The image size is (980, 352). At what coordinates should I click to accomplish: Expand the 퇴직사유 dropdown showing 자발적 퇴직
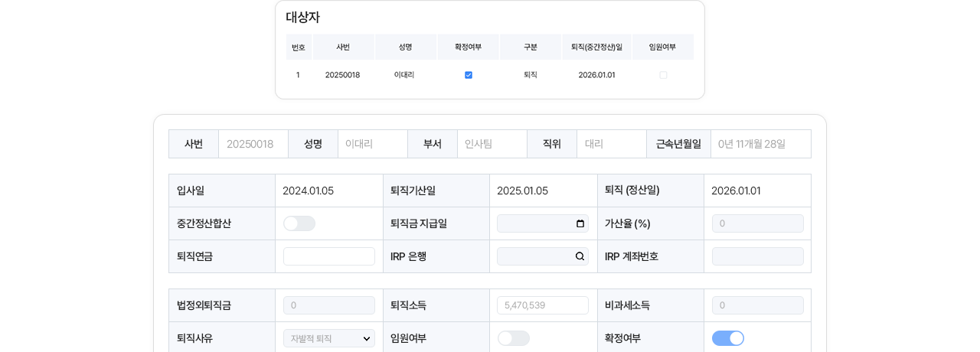[x=328, y=338]
